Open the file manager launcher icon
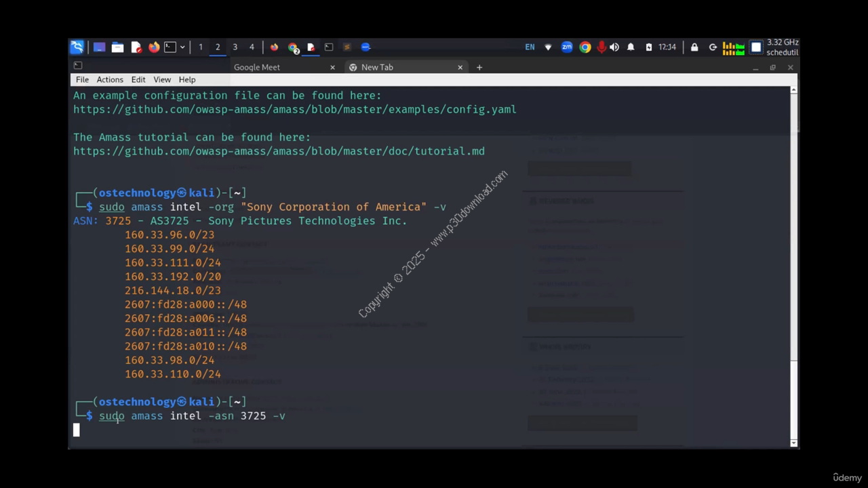The height and width of the screenshot is (488, 868). 117,47
